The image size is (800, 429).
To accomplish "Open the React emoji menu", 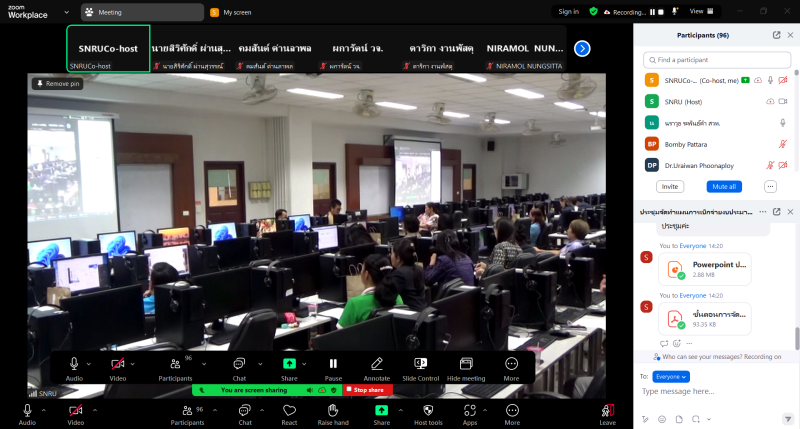I will [x=288, y=410].
